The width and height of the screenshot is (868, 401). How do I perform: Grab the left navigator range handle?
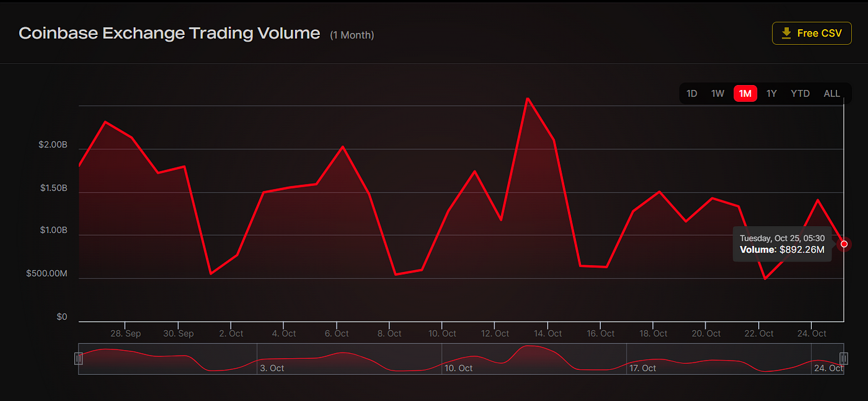pyautogui.click(x=79, y=358)
